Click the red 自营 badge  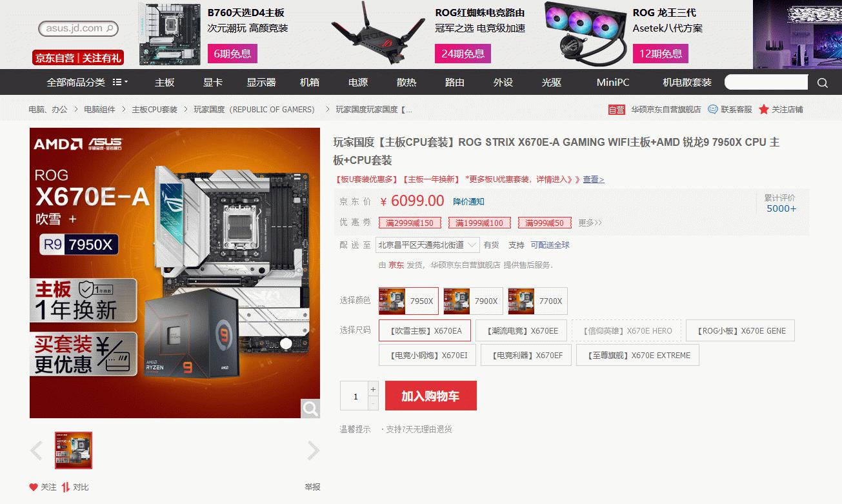tap(617, 110)
